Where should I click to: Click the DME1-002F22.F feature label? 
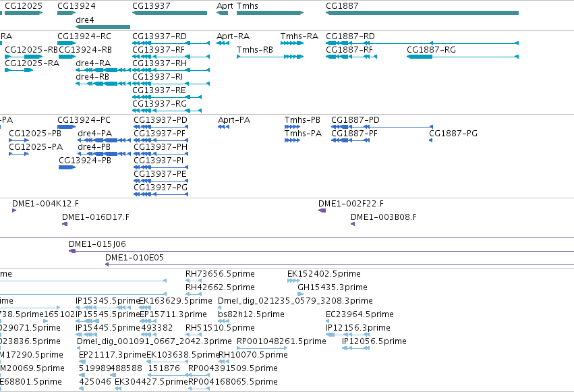pyautogui.click(x=351, y=204)
